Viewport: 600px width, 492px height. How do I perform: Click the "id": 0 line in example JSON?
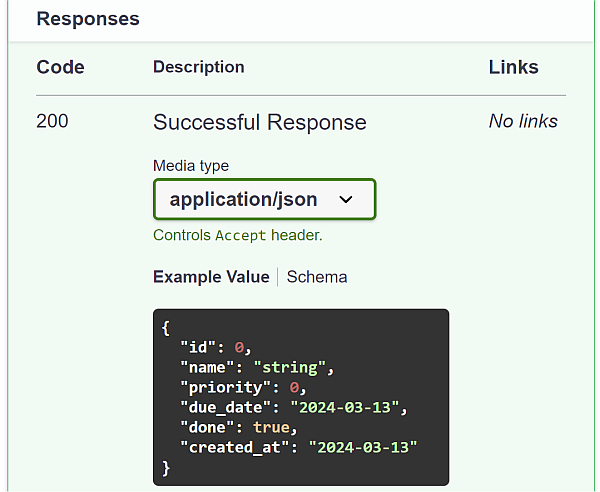[x=216, y=347]
